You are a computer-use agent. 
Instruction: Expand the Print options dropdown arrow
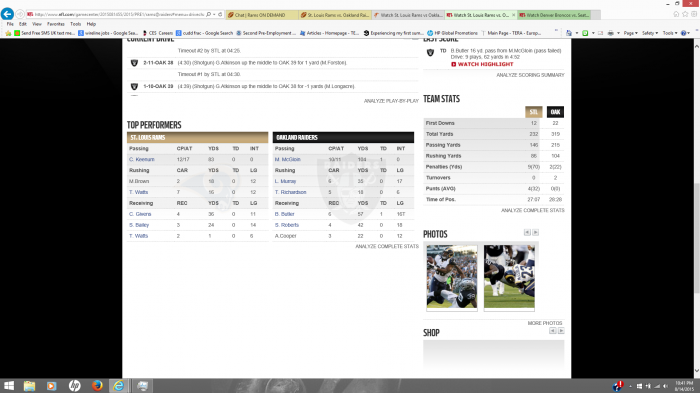[618, 33]
